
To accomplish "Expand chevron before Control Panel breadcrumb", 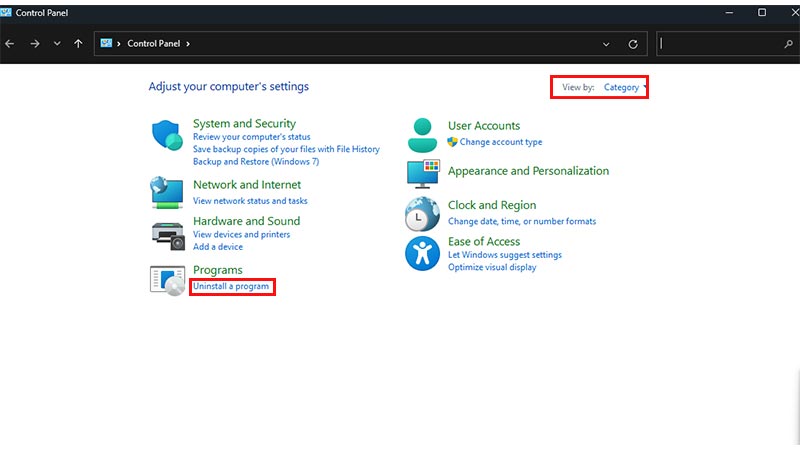I will pyautogui.click(x=118, y=44).
